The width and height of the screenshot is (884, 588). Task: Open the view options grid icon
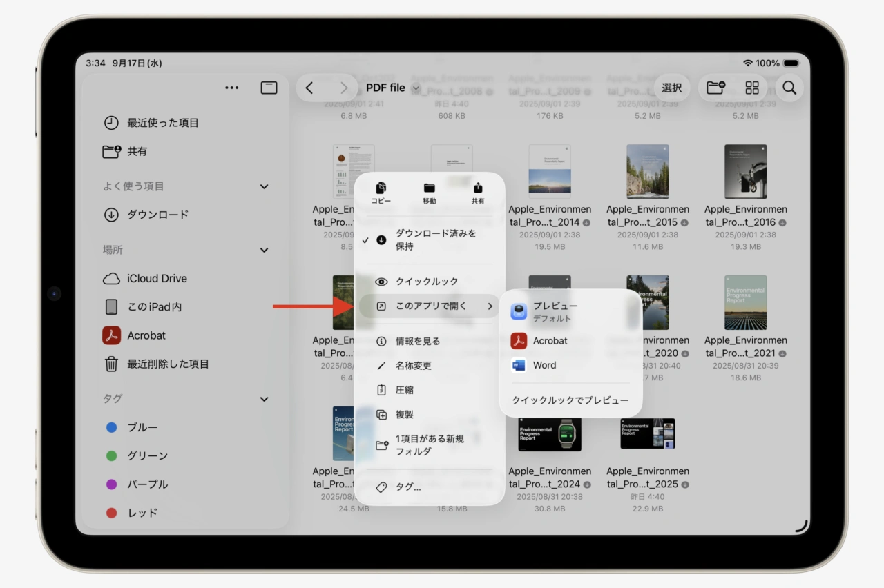[x=751, y=88]
